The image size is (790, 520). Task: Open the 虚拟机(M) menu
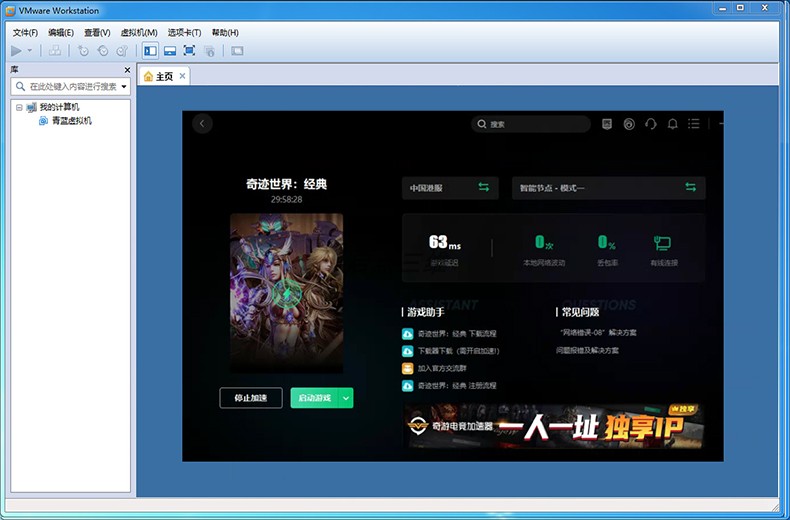pyautogui.click(x=139, y=32)
